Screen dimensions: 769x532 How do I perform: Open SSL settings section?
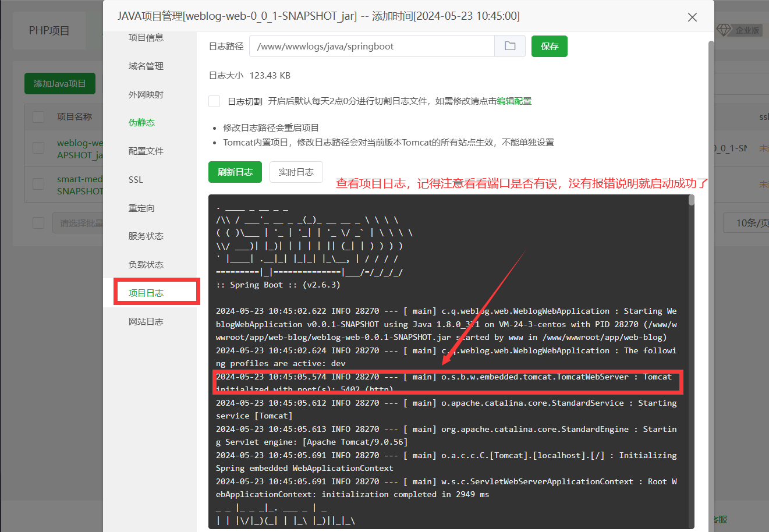pyautogui.click(x=136, y=179)
